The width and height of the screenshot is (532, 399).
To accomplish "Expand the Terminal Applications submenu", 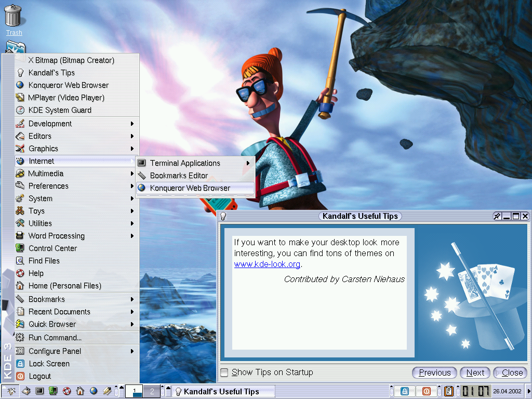I will (195, 163).
